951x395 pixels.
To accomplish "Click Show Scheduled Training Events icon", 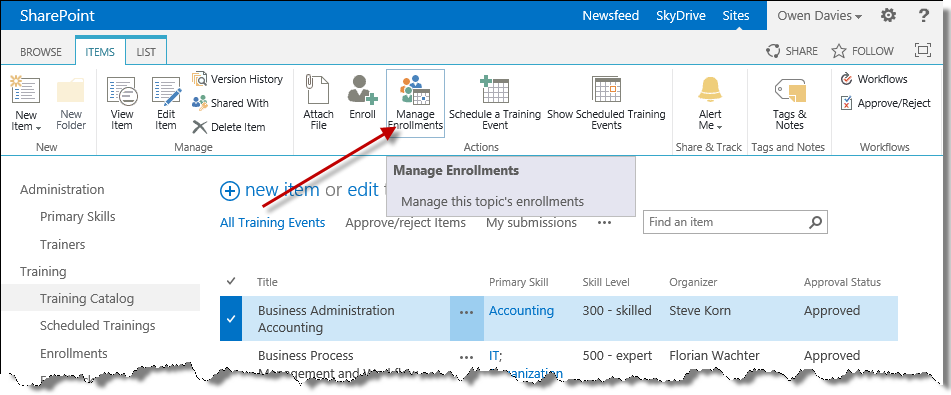I will (607, 90).
